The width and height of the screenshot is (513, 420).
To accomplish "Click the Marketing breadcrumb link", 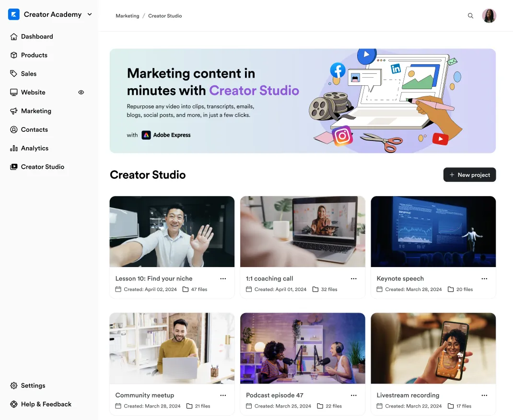I will tap(127, 16).
